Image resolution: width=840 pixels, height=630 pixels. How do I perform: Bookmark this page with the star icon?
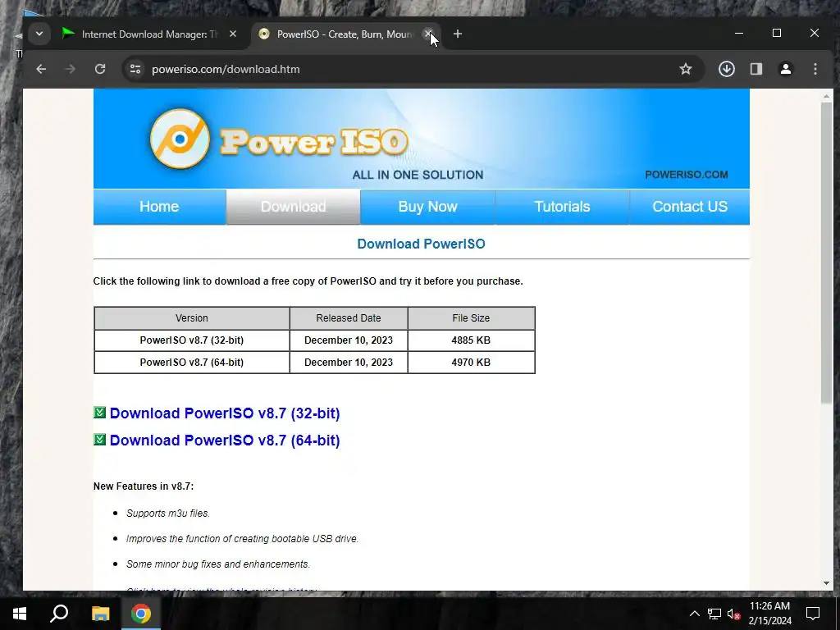pos(686,69)
